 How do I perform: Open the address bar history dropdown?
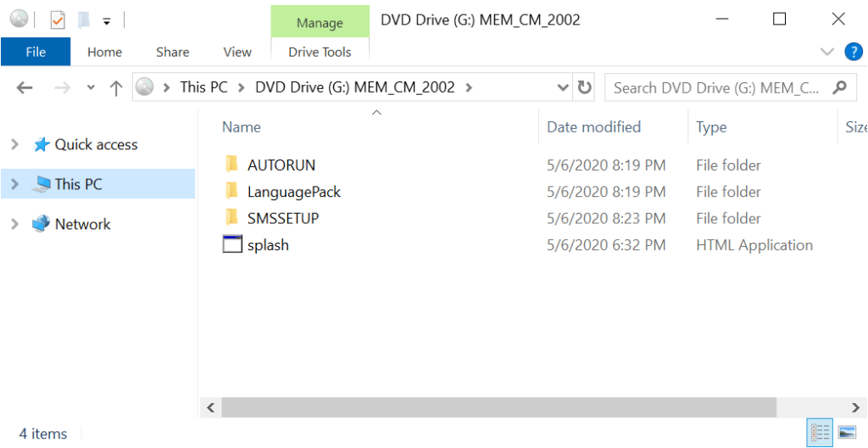pyautogui.click(x=563, y=87)
